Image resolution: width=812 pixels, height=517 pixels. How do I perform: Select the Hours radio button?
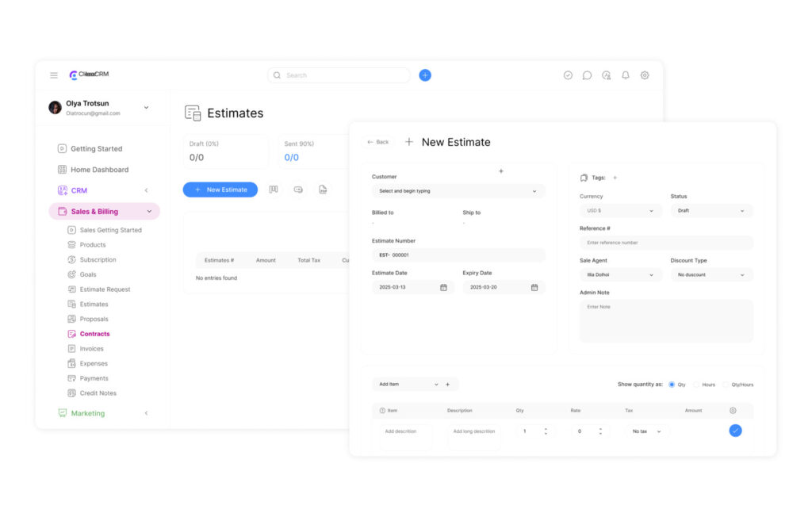[x=696, y=385]
